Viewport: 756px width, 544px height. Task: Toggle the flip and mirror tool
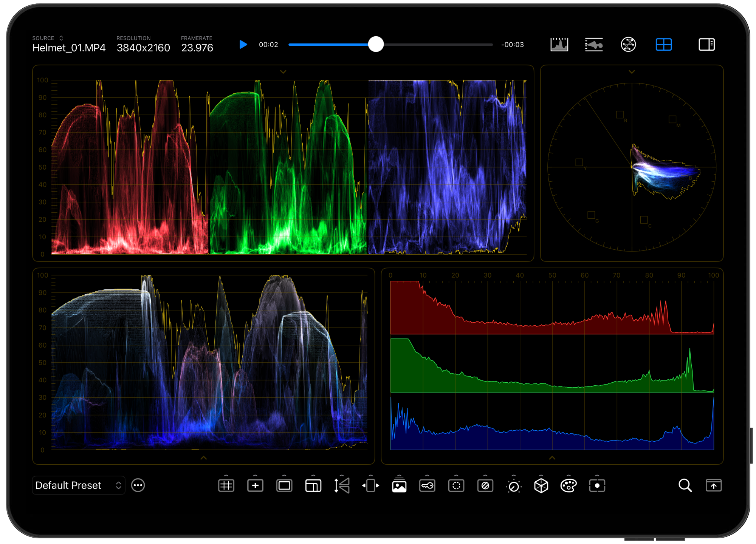pos(342,485)
